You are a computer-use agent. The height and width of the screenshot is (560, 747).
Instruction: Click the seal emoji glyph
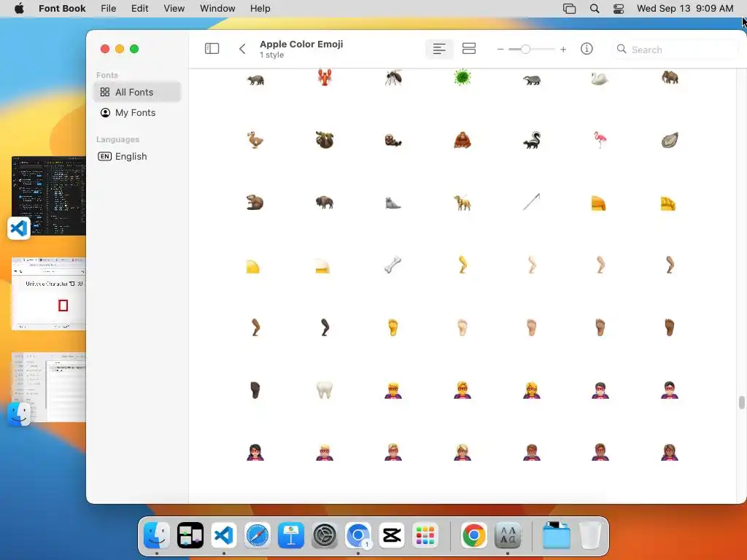(x=393, y=203)
